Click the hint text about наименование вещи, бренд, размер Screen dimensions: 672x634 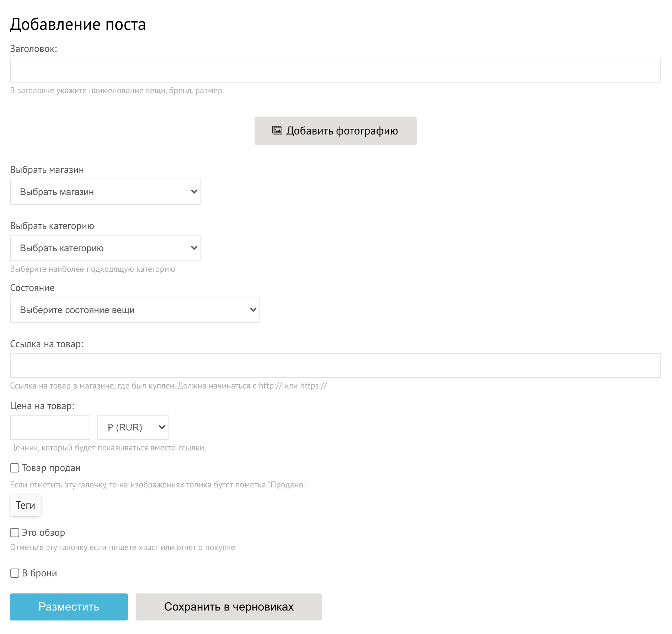[117, 91]
